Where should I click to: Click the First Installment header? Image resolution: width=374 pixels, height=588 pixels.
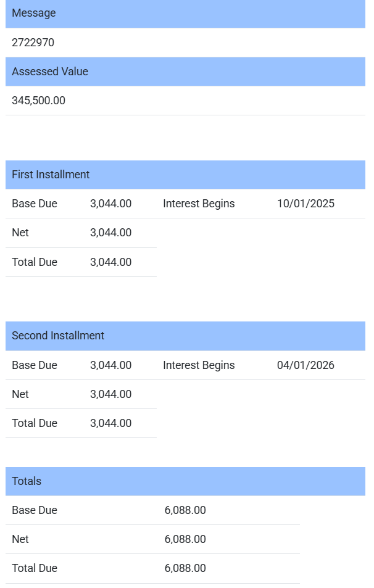pyautogui.click(x=51, y=175)
